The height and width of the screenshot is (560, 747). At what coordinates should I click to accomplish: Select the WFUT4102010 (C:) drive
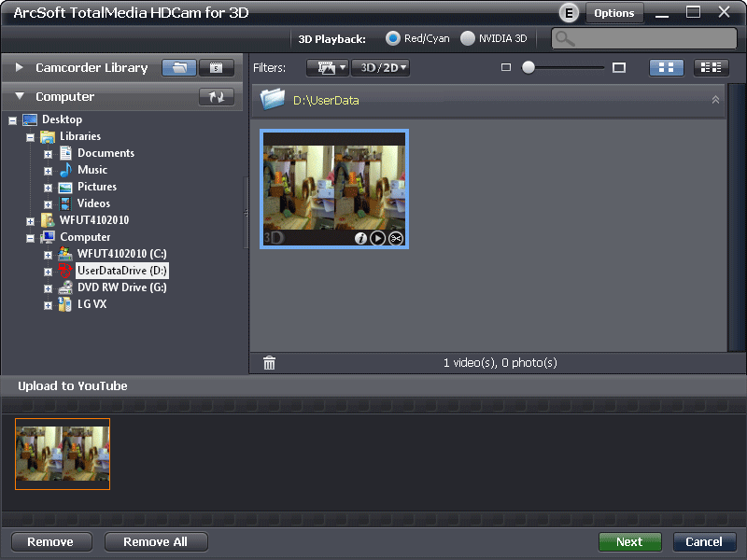122,254
